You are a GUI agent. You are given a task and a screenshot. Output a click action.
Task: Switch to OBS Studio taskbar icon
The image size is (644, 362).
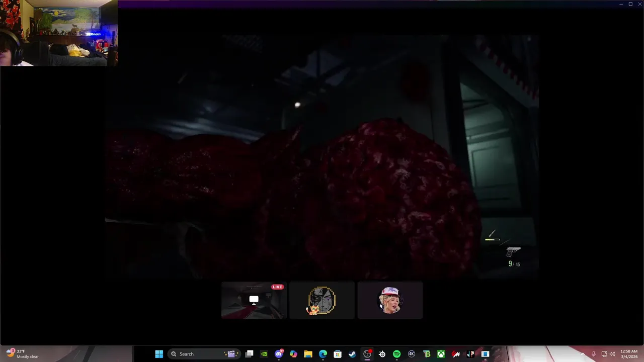click(x=367, y=354)
